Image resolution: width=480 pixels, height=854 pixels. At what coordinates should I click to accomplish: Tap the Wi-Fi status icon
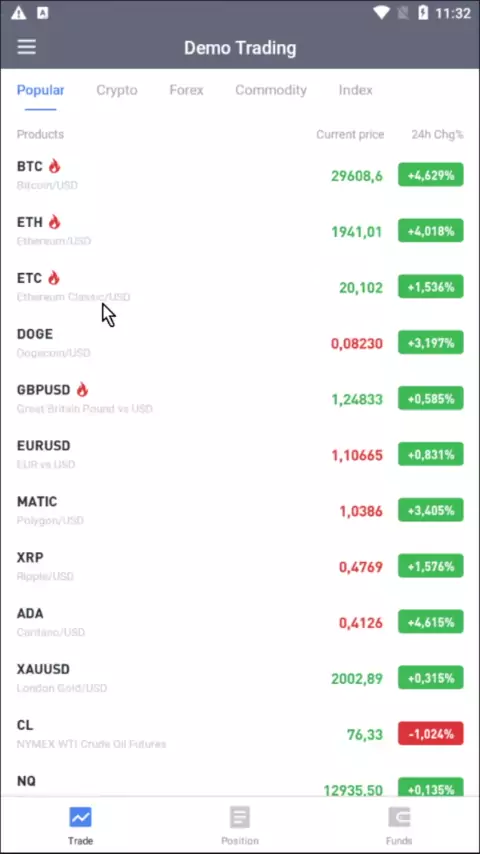click(x=381, y=13)
